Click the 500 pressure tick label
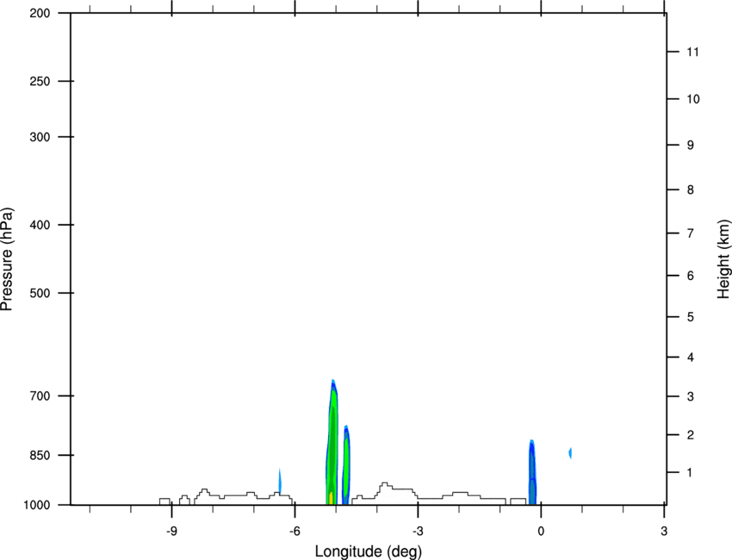 coord(40,293)
